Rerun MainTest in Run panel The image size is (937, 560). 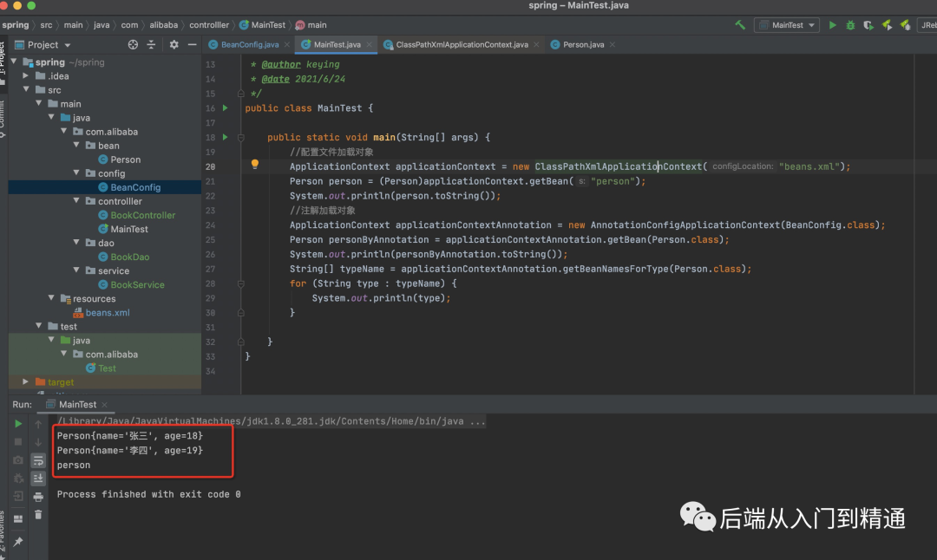pyautogui.click(x=18, y=424)
